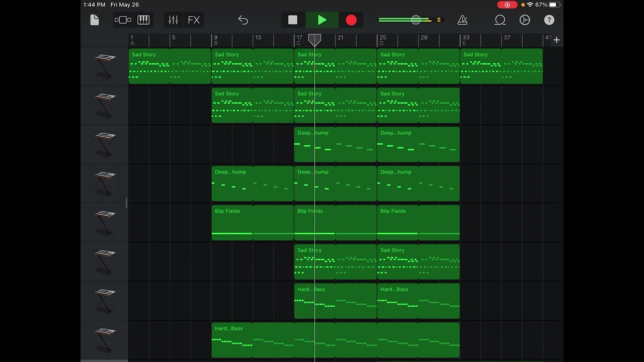Screen dimensions: 644x362
Task: Toggle the track controls mixer panel
Action: click(173, 20)
